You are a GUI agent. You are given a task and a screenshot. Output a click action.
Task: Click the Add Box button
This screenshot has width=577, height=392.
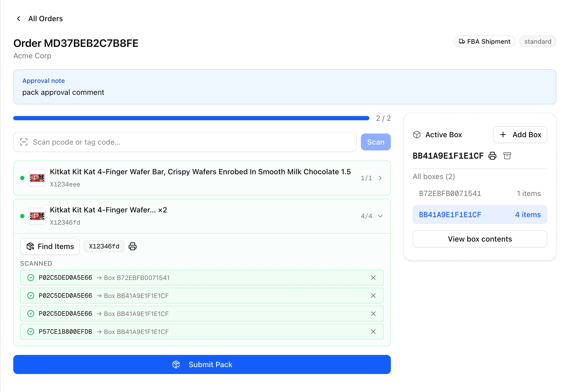pos(520,135)
